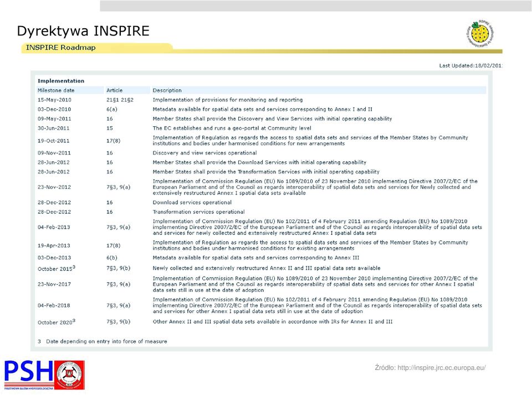The image size is (532, 395).
Task: Select the '23-Nov-2012' milestone date
Action: pyautogui.click(x=54, y=187)
